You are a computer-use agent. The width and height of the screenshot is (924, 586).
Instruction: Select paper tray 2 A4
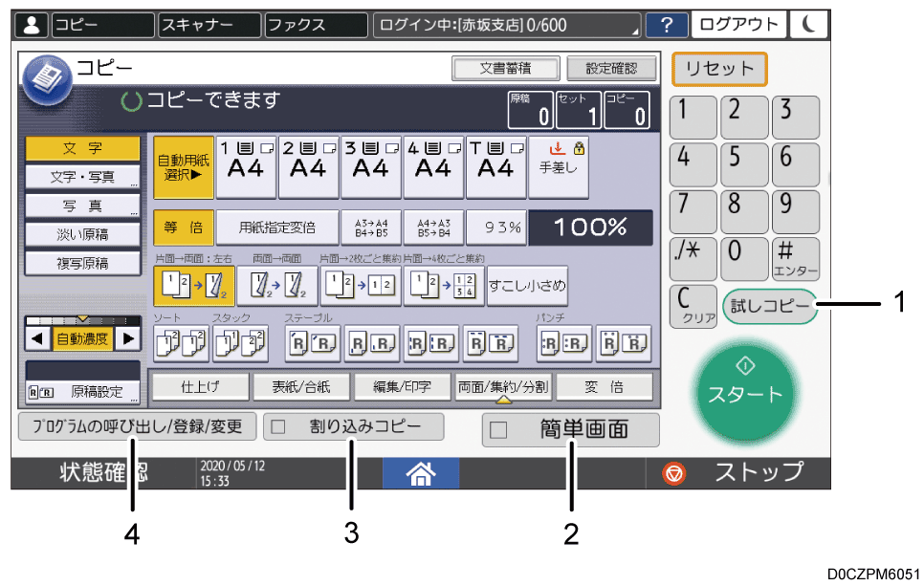[308, 167]
